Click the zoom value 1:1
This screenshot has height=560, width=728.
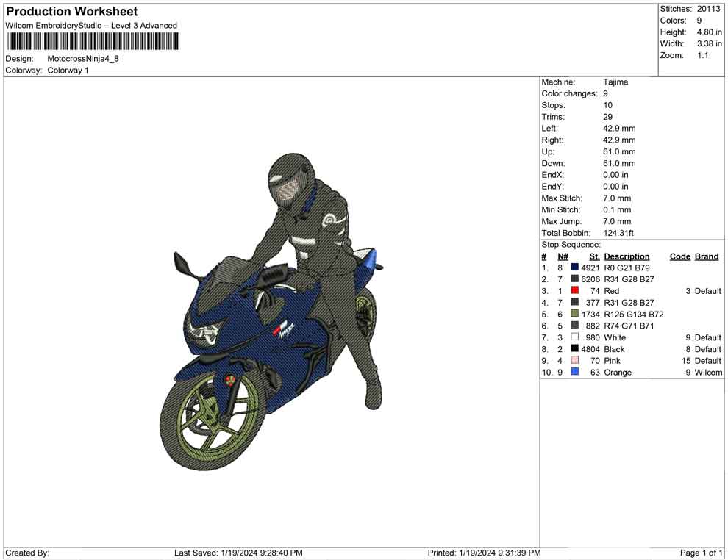point(702,55)
